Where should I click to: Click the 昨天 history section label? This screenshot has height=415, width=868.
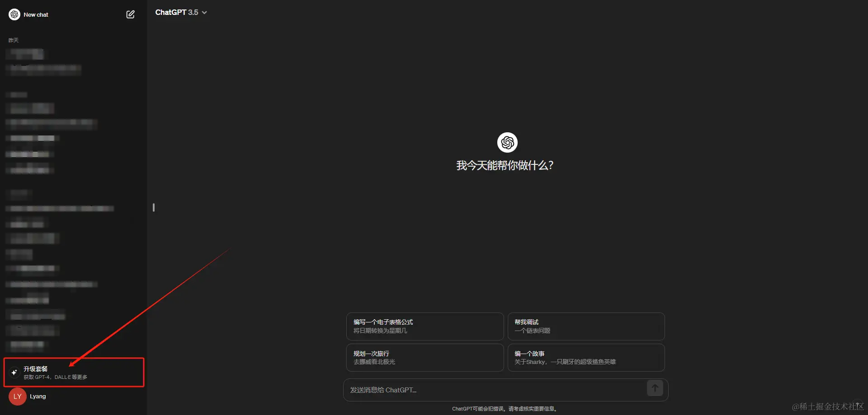(x=14, y=40)
